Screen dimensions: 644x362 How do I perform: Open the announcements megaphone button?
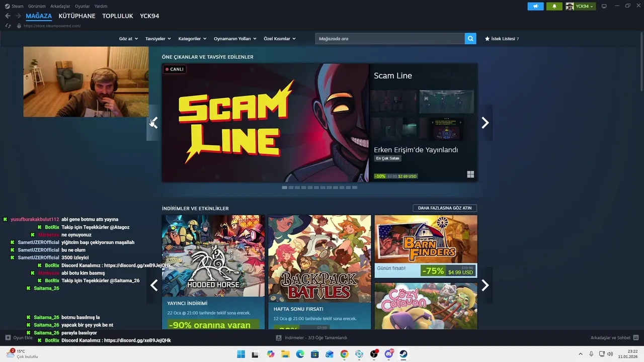535,6
